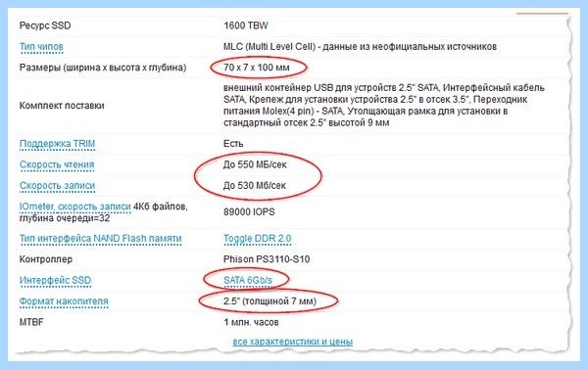This screenshot has width=588, height=369.
Task: Select the "Ресурс SSD" label
Action: [x=45, y=25]
